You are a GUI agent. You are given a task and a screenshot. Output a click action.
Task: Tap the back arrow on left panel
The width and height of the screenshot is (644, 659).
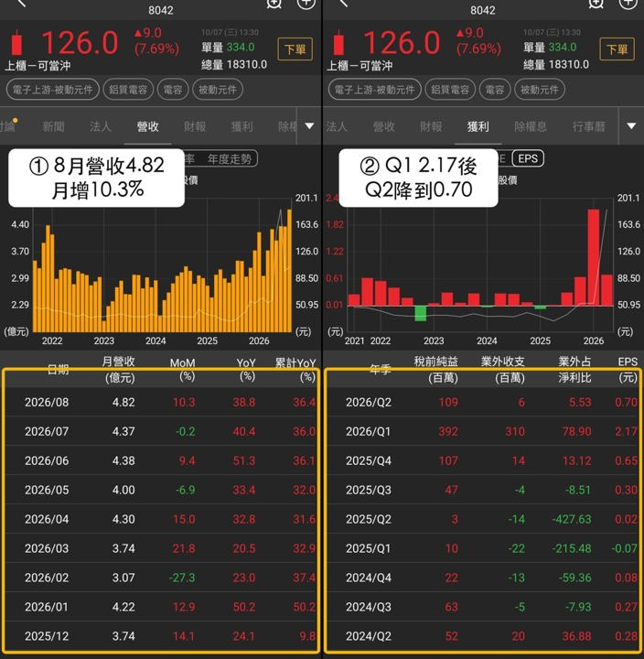(x=21, y=4)
